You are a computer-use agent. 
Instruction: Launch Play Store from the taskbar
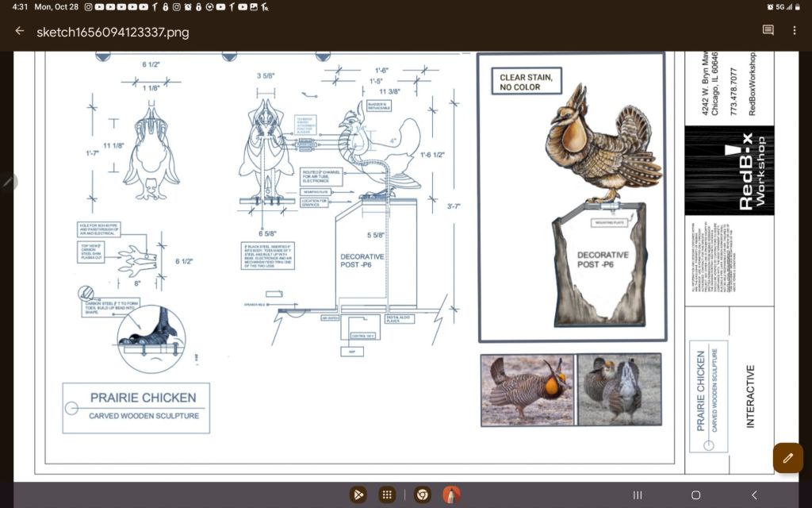(x=358, y=495)
